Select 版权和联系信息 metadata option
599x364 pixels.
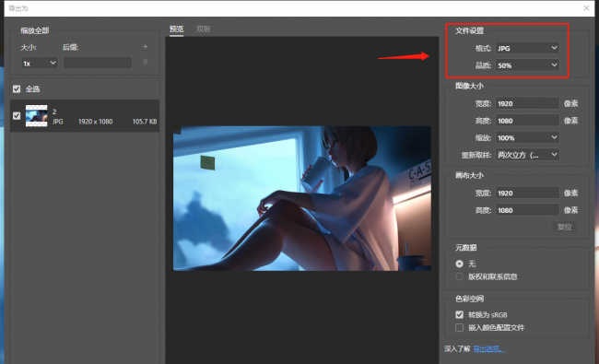[x=459, y=276]
